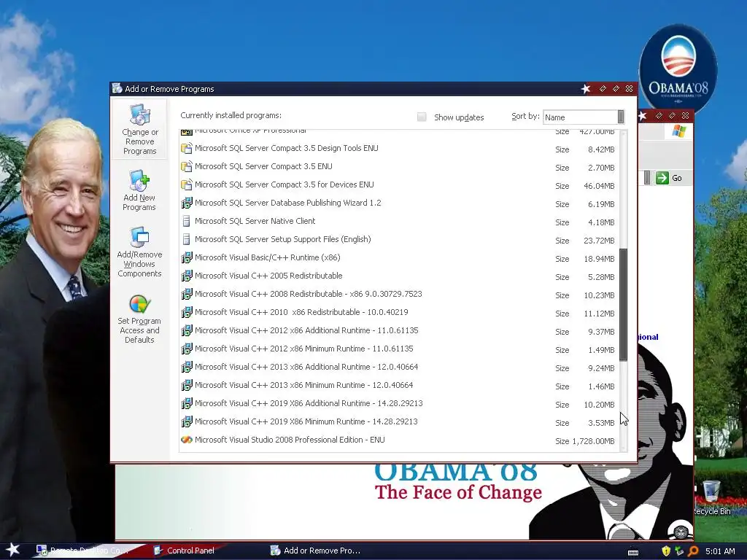
Task: Click the Add or Remove Programs title bar icon
Action: (117, 88)
